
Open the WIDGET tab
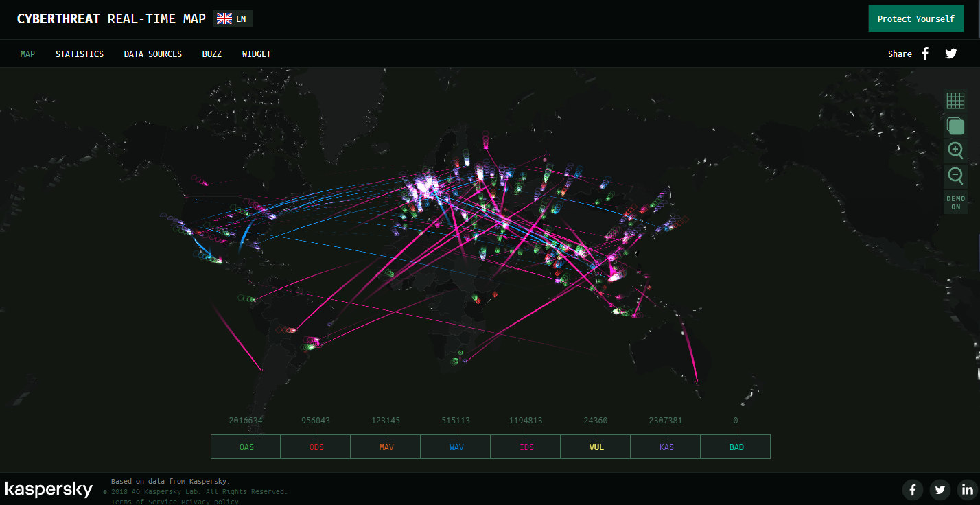(257, 54)
